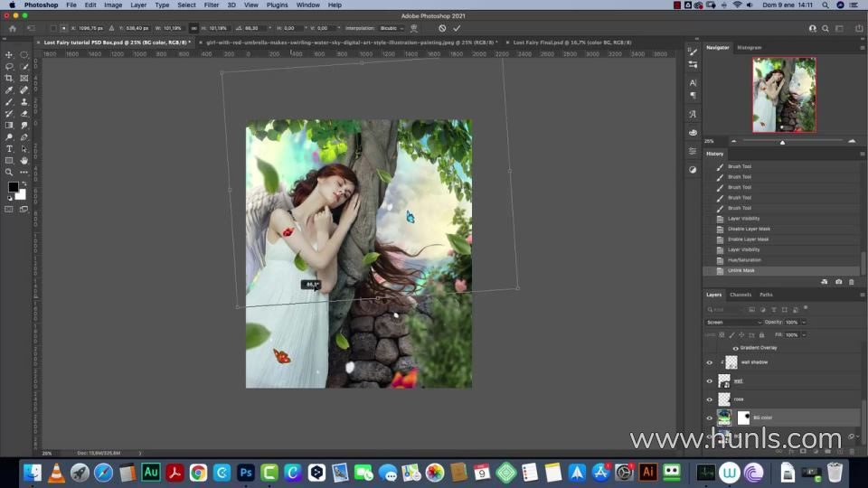
Task: Open the Plugins menu
Action: pyautogui.click(x=277, y=5)
